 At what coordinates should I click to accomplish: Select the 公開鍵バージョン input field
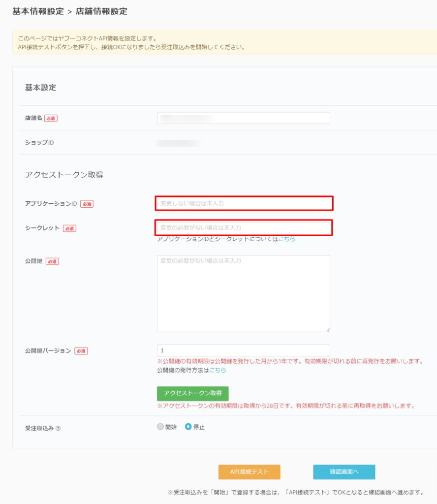[x=244, y=350]
